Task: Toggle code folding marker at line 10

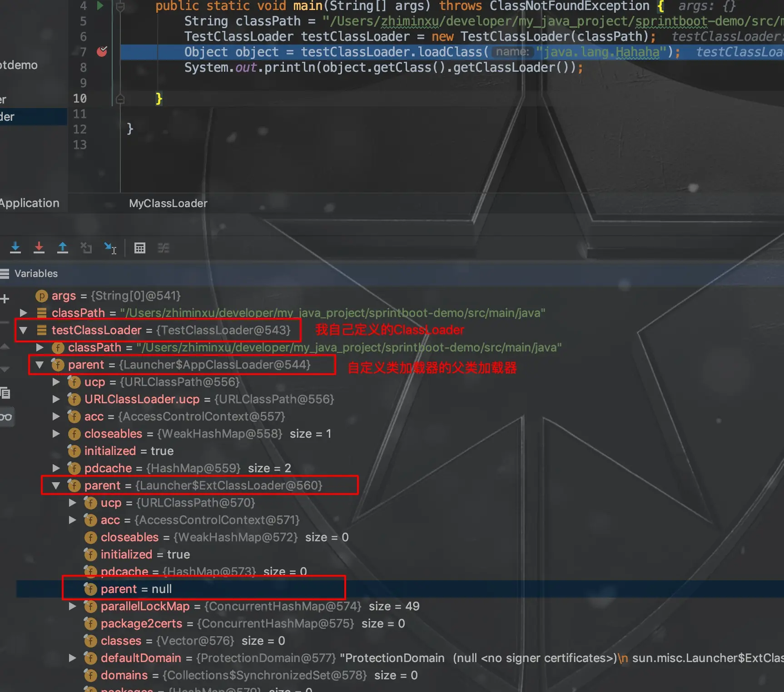Action: coord(119,99)
